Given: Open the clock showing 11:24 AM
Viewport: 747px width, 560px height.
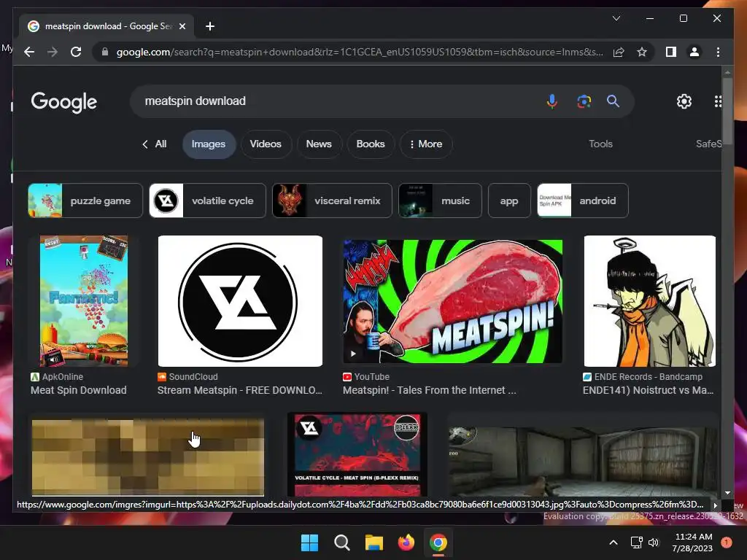Looking at the screenshot, I should 692,542.
